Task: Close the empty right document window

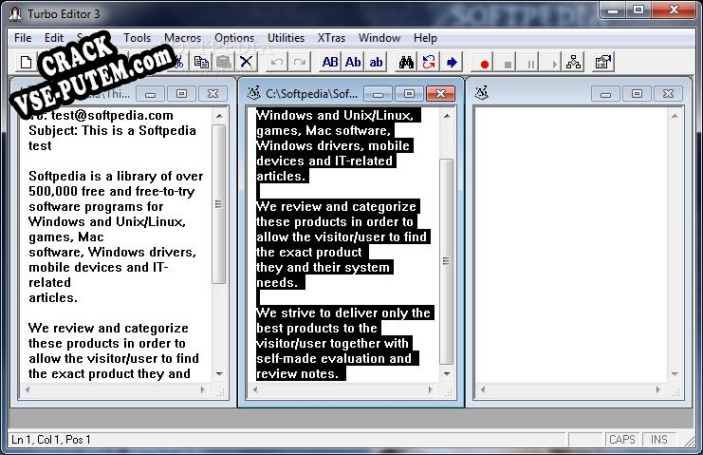Action: click(668, 93)
